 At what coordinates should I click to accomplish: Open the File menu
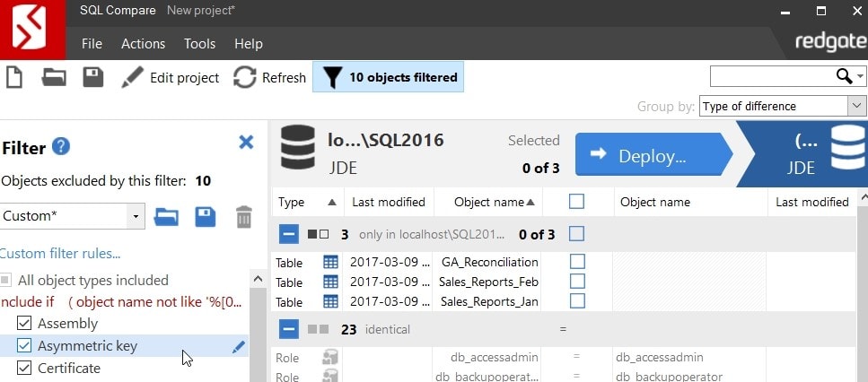(92, 44)
